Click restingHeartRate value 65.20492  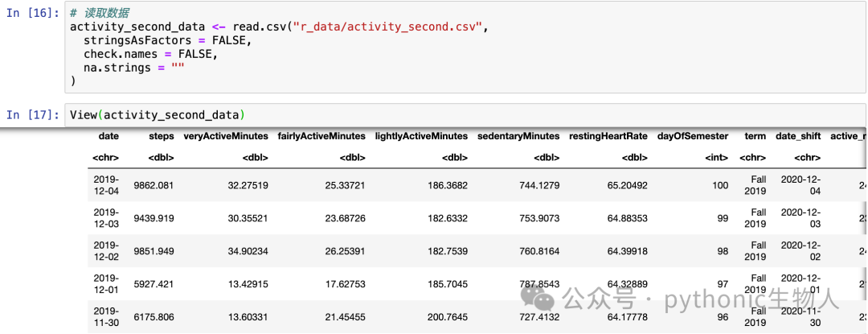(627, 186)
